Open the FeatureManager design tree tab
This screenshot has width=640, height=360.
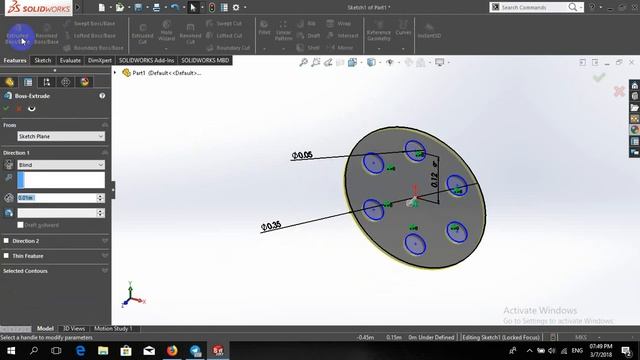click(9, 82)
